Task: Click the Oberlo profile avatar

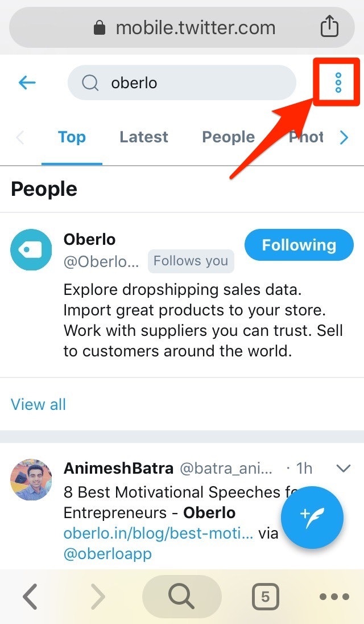Action: tap(31, 249)
